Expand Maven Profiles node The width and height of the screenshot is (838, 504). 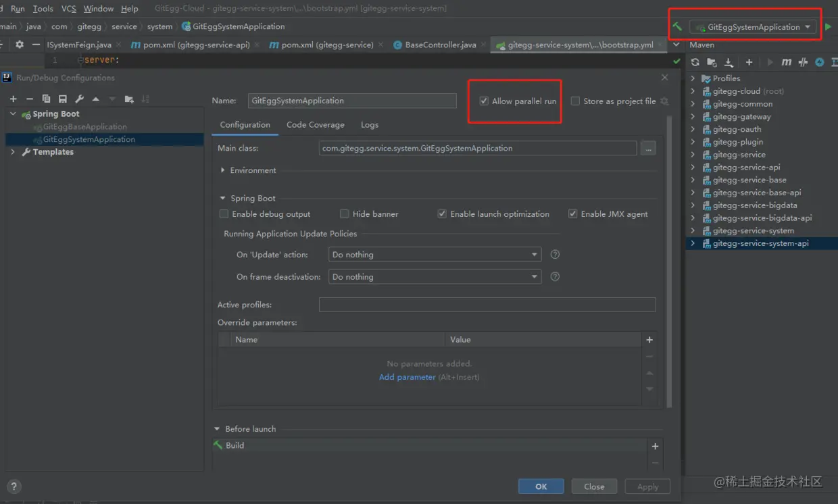(693, 78)
